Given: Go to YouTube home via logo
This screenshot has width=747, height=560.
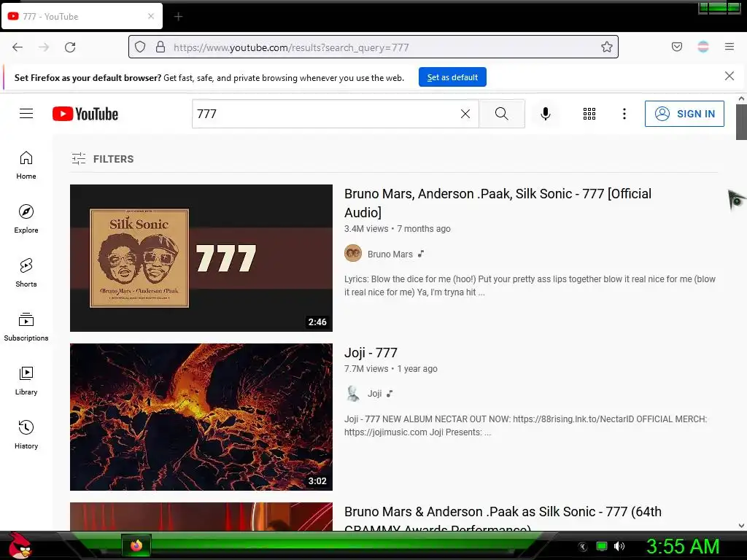Looking at the screenshot, I should pyautogui.click(x=85, y=114).
